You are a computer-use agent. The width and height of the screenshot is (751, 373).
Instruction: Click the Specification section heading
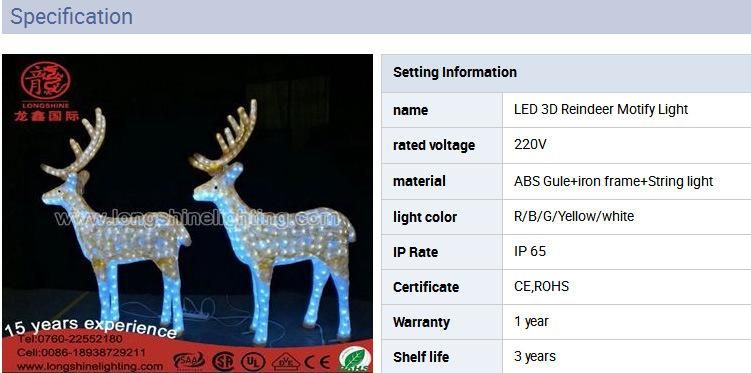coord(71,16)
